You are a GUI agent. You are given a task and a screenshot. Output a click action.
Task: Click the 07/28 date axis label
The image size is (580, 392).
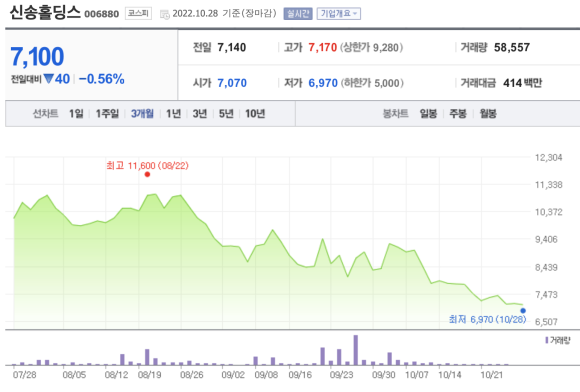[24, 375]
